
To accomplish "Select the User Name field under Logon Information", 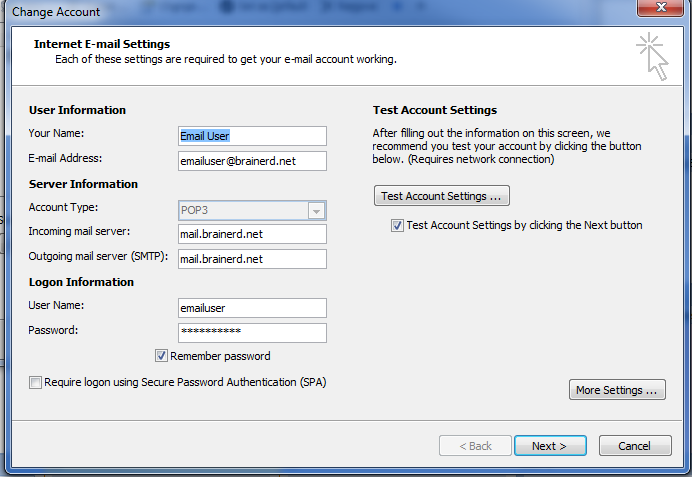I will (x=252, y=308).
